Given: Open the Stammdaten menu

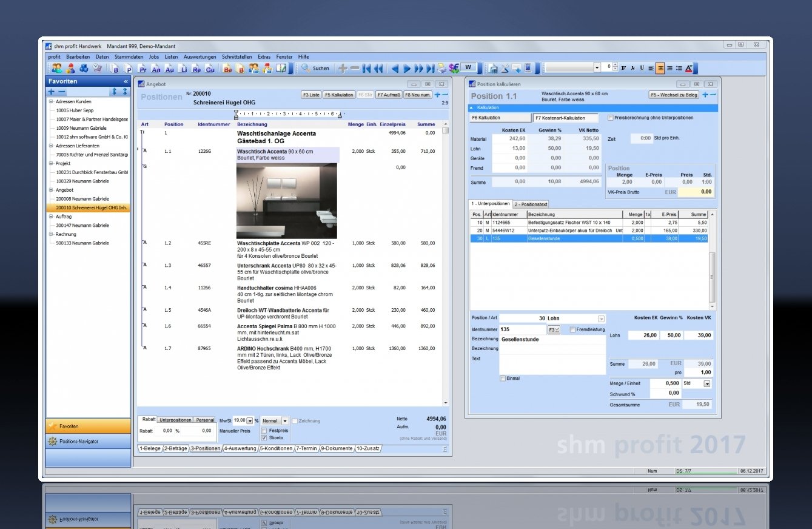Looking at the screenshot, I should (129, 56).
